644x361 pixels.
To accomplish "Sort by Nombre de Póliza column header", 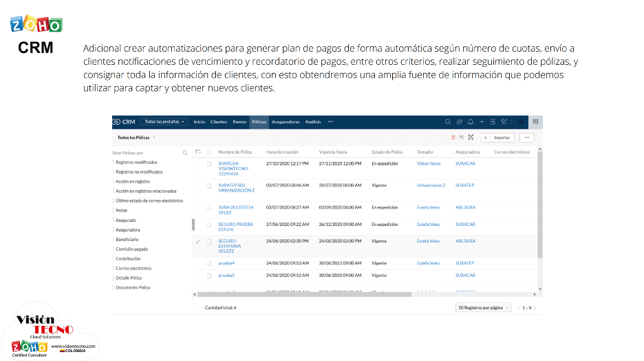I will point(235,152).
